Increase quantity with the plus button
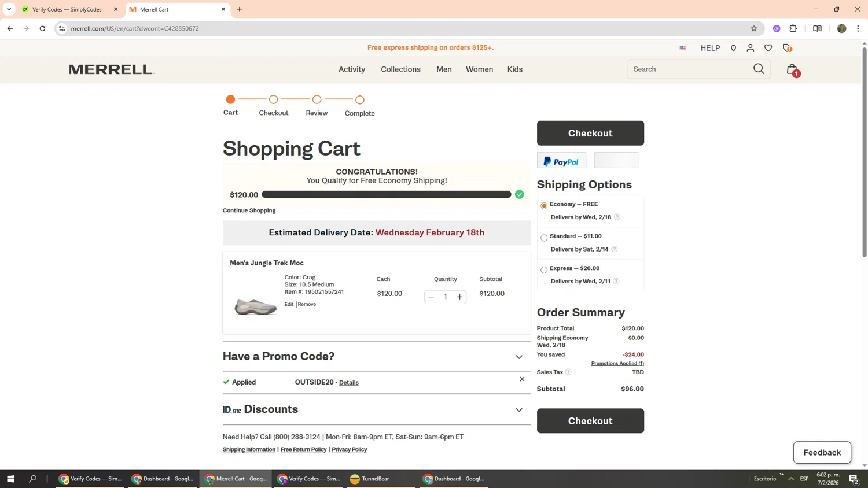This screenshot has width=868, height=488. (459, 297)
